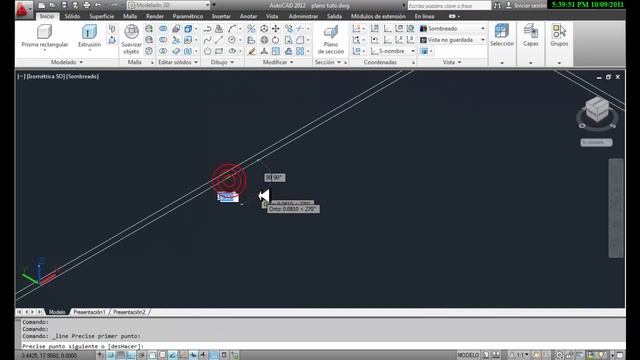The width and height of the screenshot is (640, 360).
Task: Click the Selección panel icon
Action: [502, 36]
